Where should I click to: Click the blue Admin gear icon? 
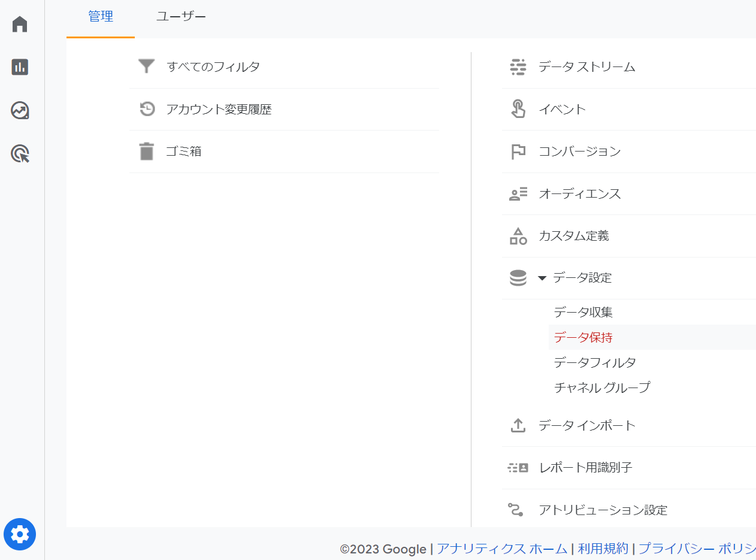pos(20,534)
